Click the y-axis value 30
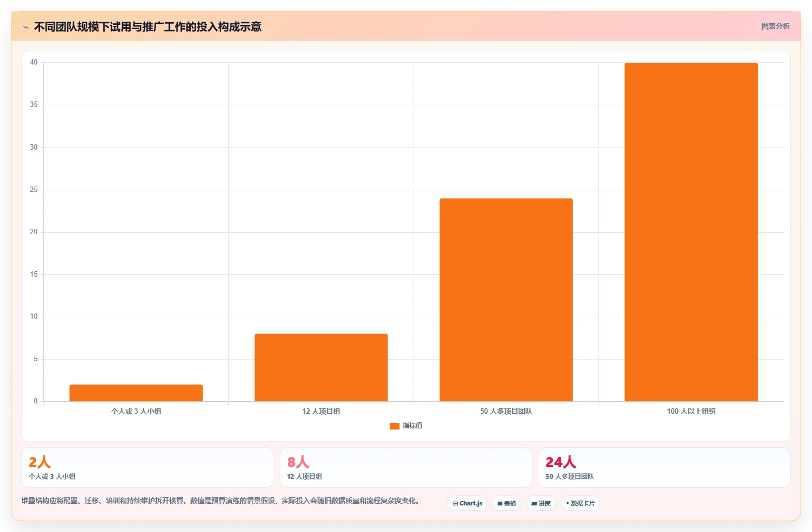812x532 pixels. (34, 147)
